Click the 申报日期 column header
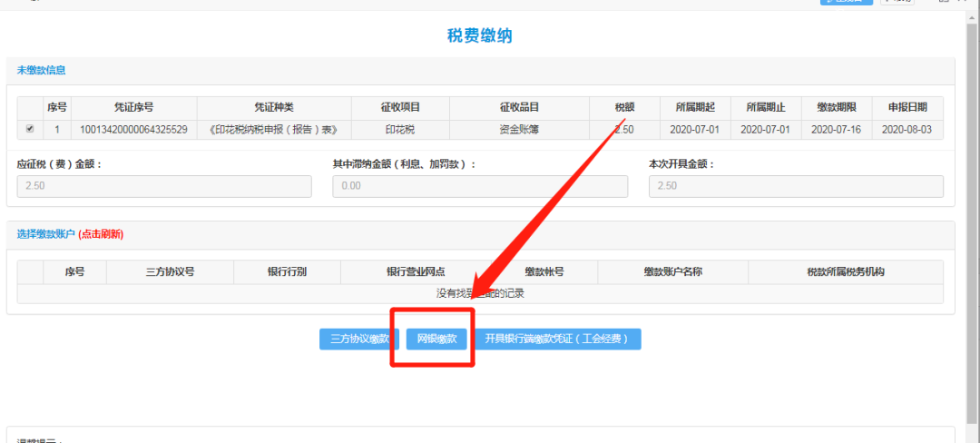The width and height of the screenshot is (980, 443). click(907, 107)
